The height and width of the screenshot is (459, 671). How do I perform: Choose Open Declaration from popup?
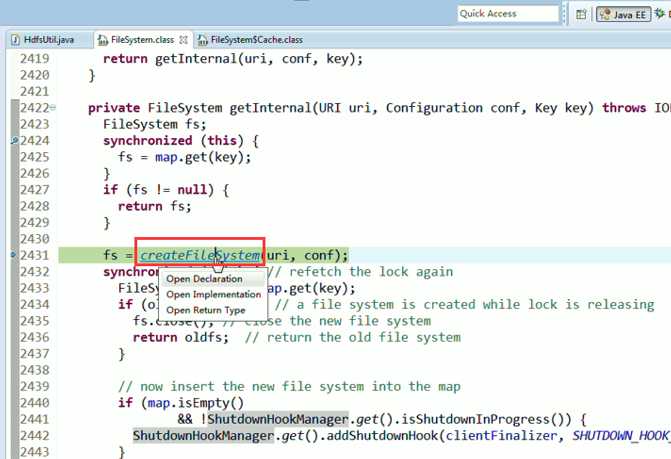tap(204, 279)
